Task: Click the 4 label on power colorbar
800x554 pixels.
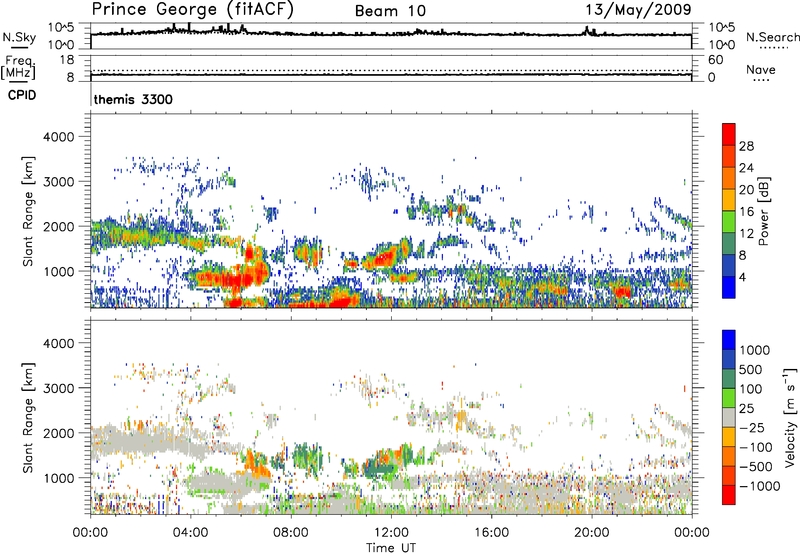Action: point(742,277)
